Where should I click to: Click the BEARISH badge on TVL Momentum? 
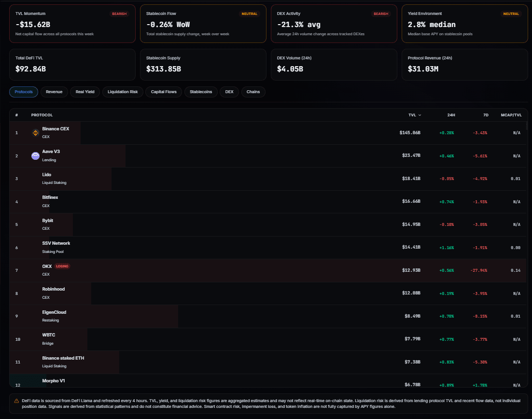[x=119, y=14]
